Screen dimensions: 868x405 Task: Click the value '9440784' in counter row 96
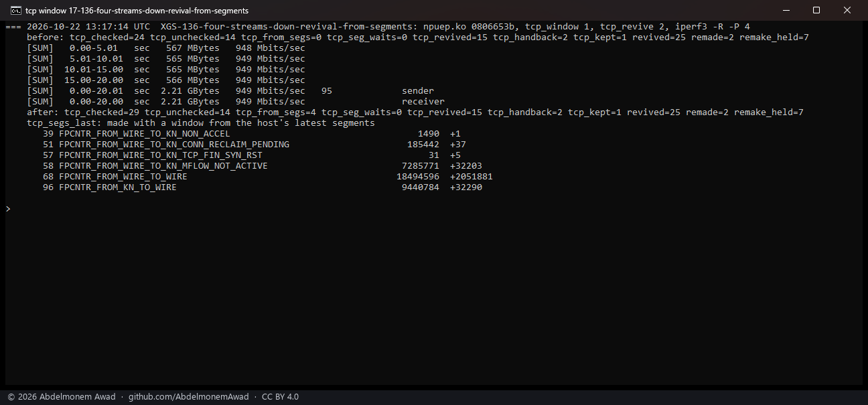click(x=421, y=187)
